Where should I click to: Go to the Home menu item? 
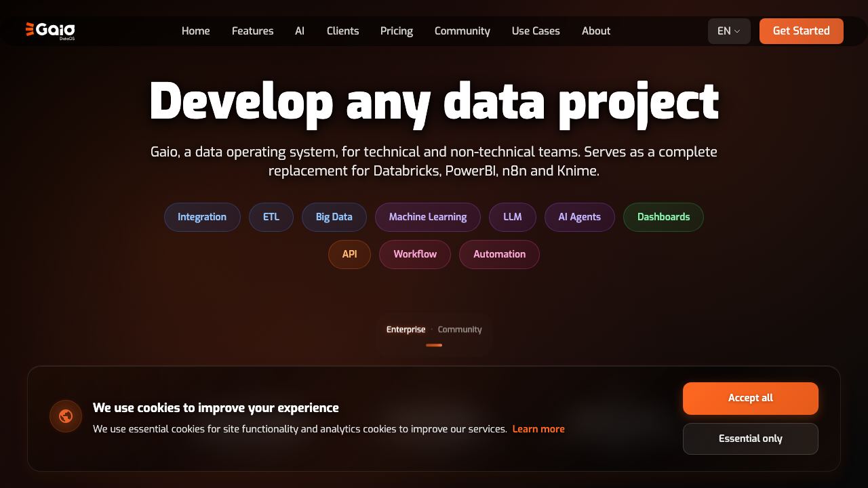196,31
